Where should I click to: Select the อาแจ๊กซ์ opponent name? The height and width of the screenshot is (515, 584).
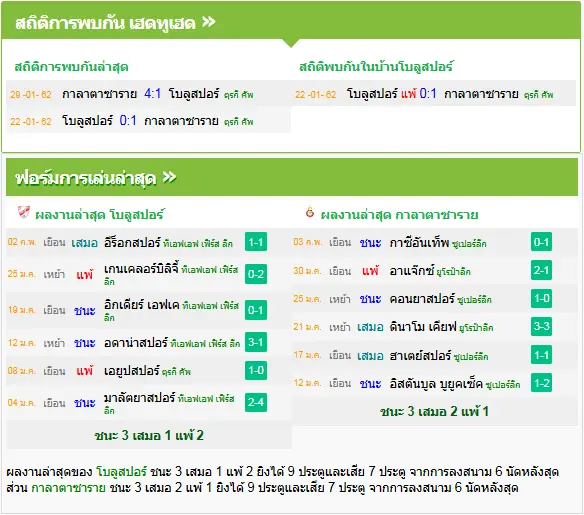412,271
